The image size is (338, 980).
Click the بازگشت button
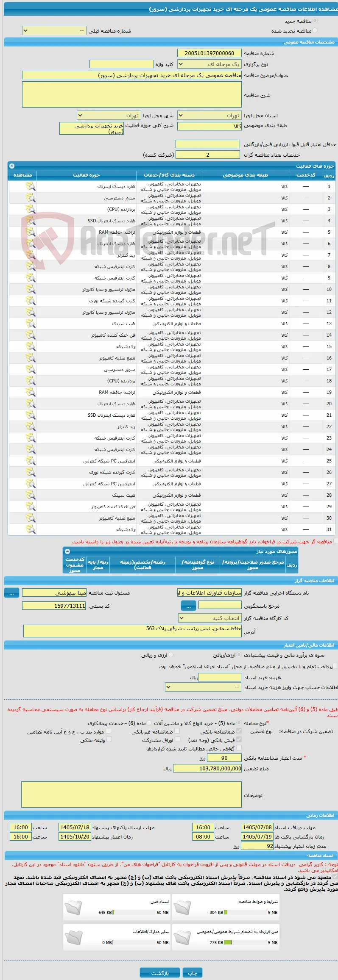pyautogui.click(x=160, y=973)
